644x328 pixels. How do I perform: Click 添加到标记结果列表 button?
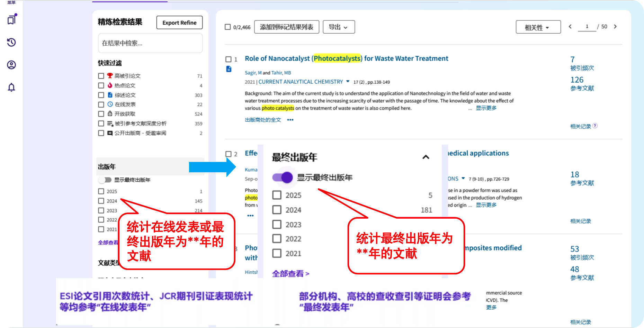(x=286, y=27)
